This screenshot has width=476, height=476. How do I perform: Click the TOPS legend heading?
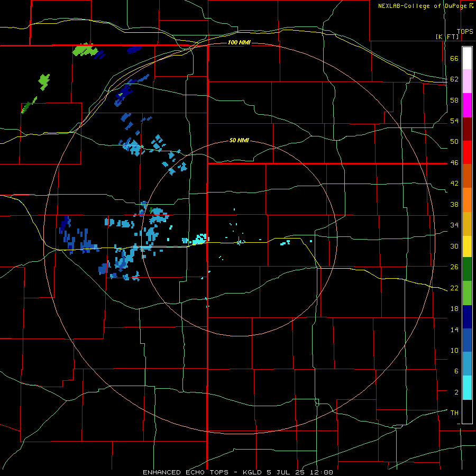(465, 32)
